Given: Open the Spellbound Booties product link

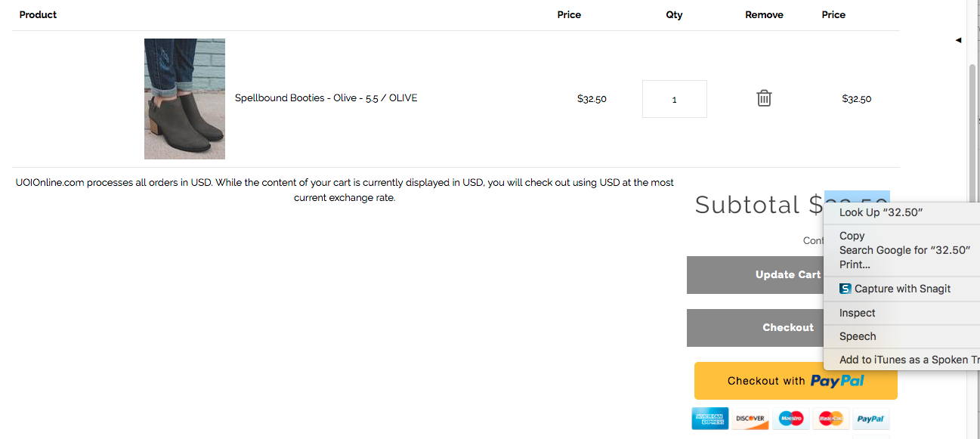Looking at the screenshot, I should click(326, 97).
